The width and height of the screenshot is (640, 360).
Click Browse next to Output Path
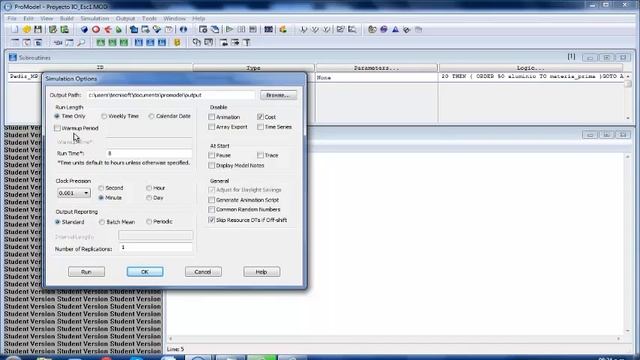(x=278, y=95)
